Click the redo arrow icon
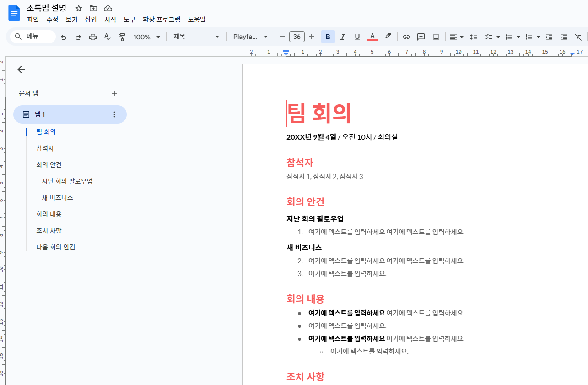Image resolution: width=588 pixels, height=385 pixels. [x=78, y=37]
